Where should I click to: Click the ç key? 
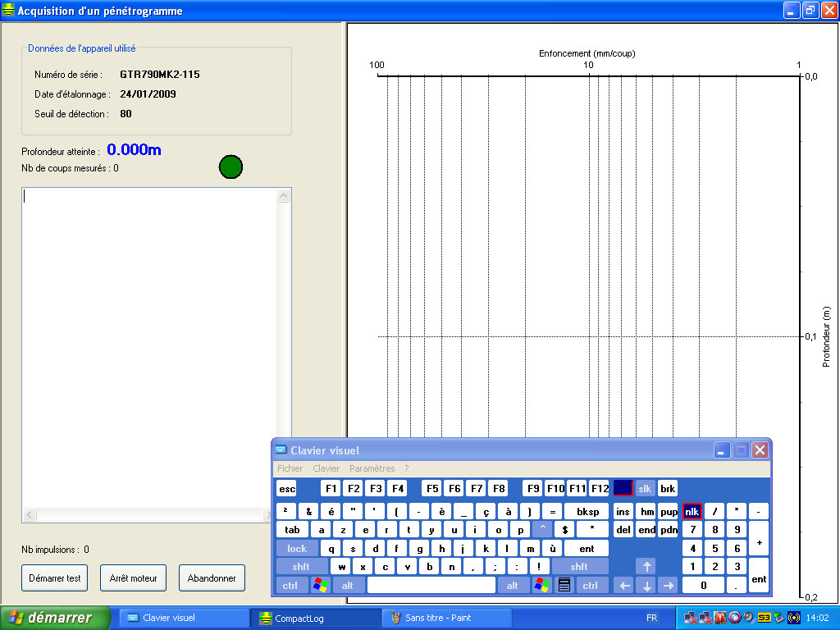point(486,512)
